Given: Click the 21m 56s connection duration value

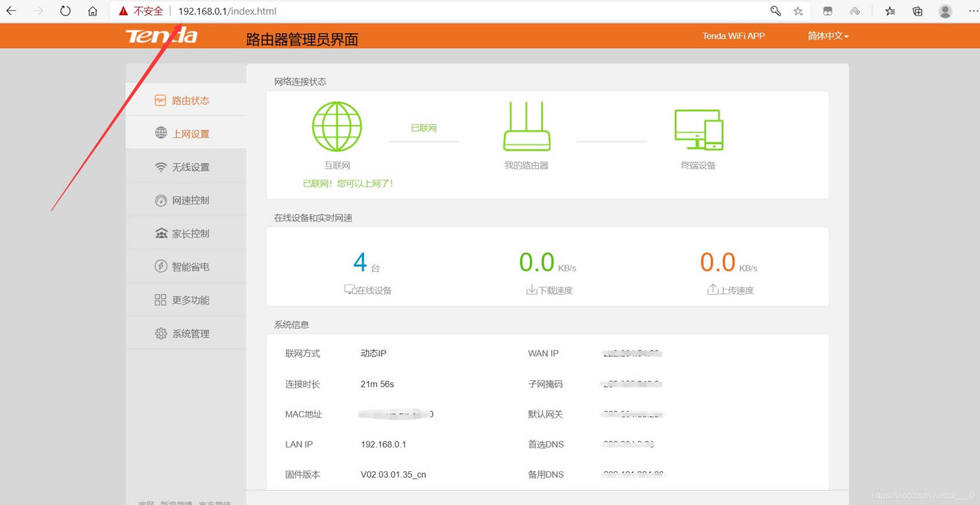Looking at the screenshot, I should point(377,384).
